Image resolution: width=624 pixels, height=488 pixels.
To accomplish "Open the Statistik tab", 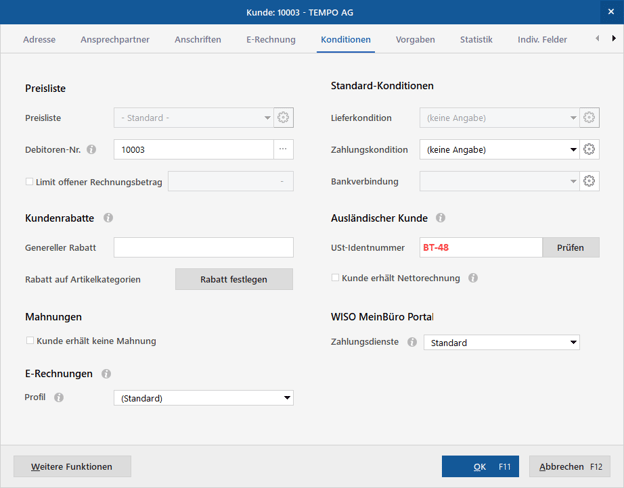I will coord(476,40).
